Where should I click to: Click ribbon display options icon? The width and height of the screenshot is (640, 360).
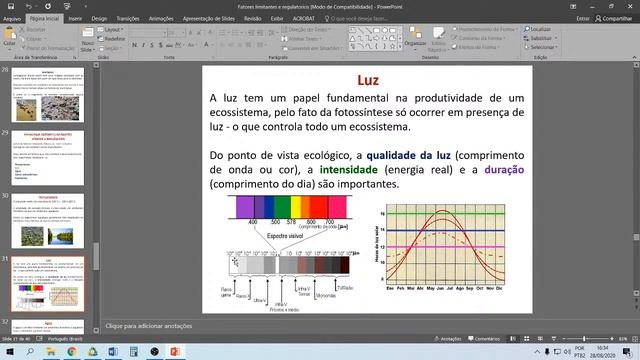coord(573,7)
